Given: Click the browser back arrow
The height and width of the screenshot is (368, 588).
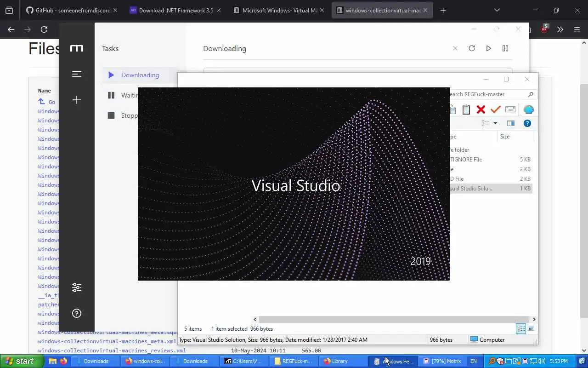Looking at the screenshot, I should [x=11, y=29].
